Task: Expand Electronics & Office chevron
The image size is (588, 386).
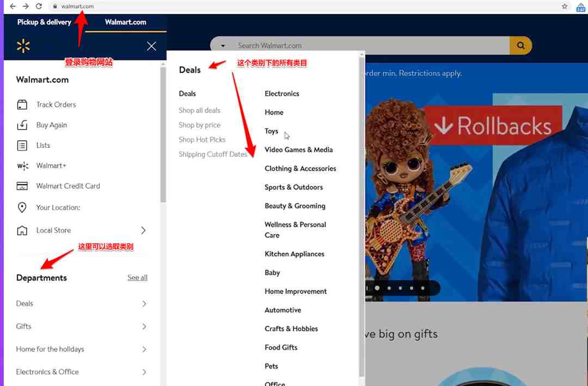Action: click(144, 372)
